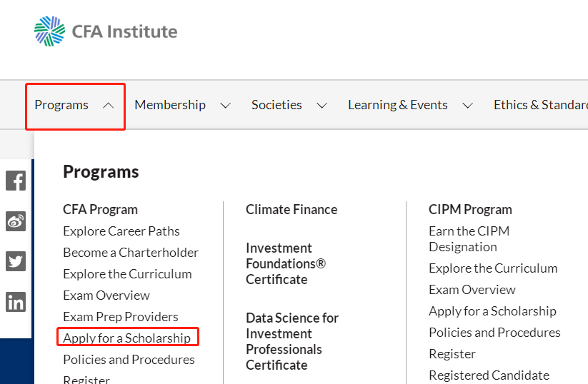The height and width of the screenshot is (384, 588).
Task: Open the Twitter share icon
Action: pos(16,261)
